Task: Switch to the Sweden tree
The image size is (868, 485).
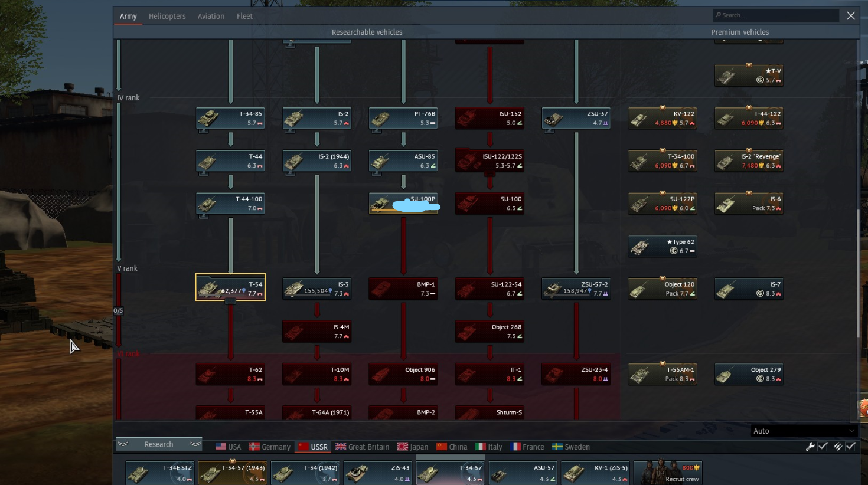Action: (x=571, y=447)
